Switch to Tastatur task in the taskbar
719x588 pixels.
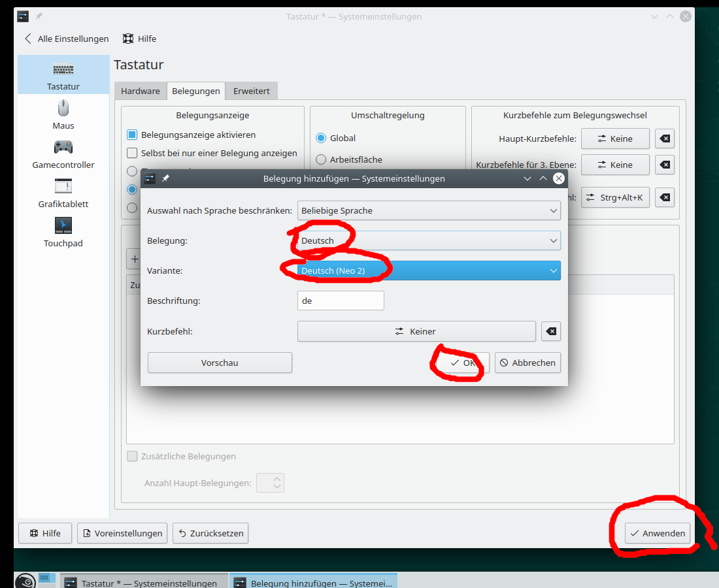[144, 582]
